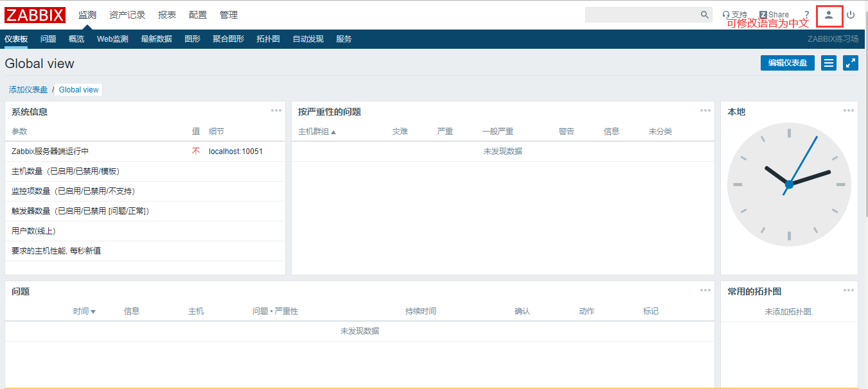Go to the Web监测 submenu tab
This screenshot has height=389, width=868.
point(112,39)
